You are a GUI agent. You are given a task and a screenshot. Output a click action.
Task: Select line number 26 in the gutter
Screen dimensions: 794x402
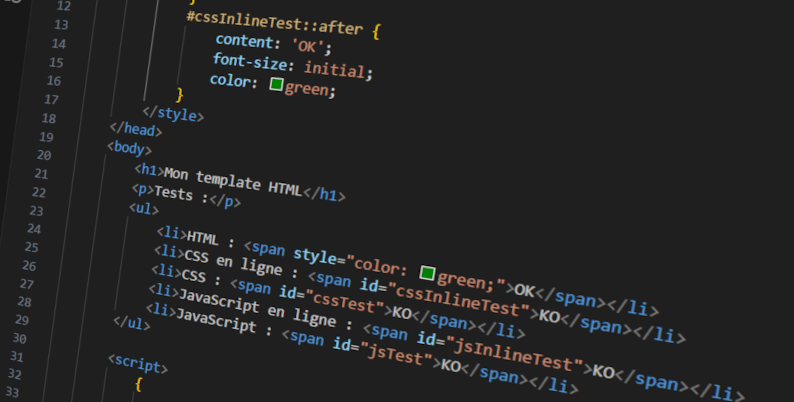(29, 266)
